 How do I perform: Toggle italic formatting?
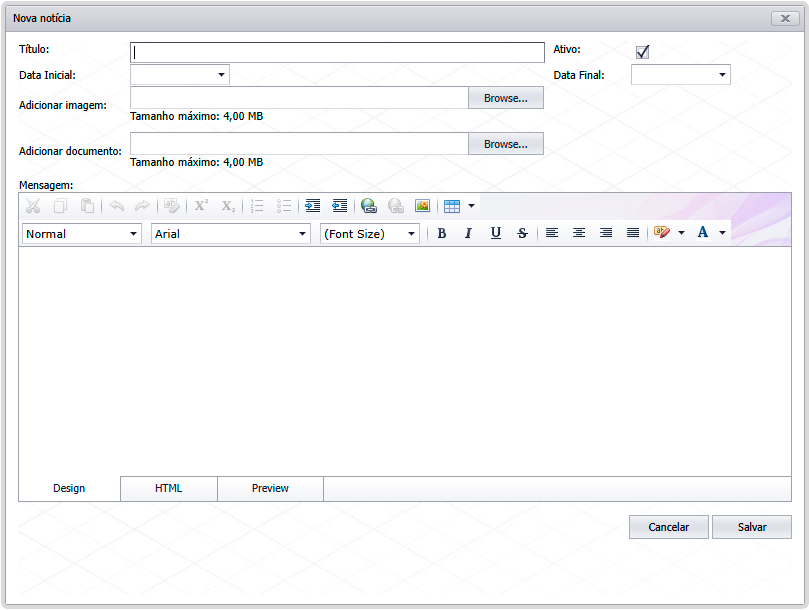pyautogui.click(x=468, y=233)
